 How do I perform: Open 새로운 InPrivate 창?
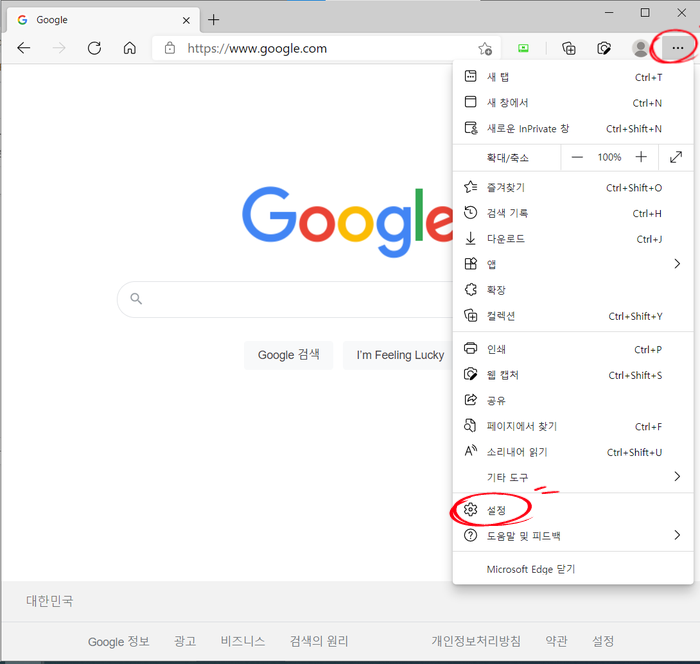click(573, 129)
